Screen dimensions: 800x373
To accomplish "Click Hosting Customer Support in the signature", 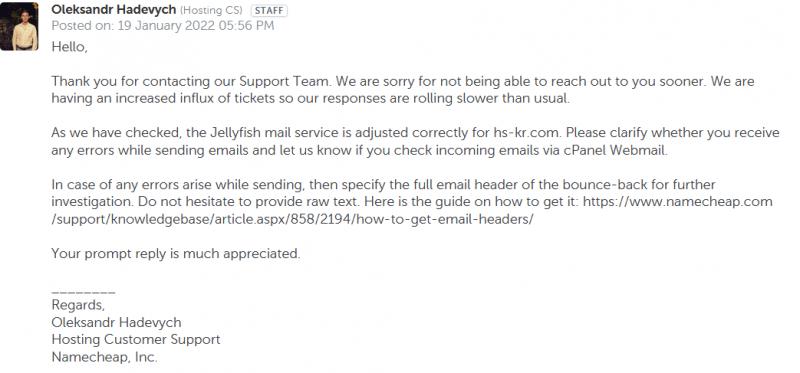I will [136, 340].
